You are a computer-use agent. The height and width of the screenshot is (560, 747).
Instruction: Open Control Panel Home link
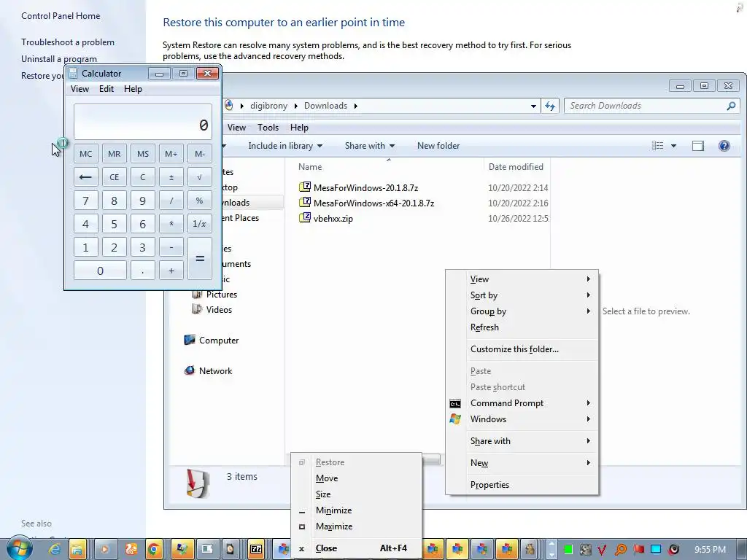[61, 16]
